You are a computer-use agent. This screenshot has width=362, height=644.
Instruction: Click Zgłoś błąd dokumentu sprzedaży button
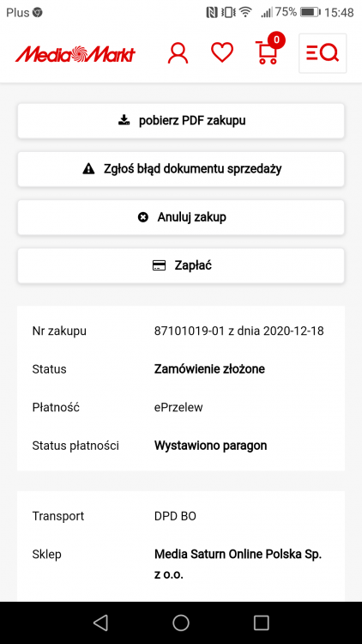click(181, 169)
